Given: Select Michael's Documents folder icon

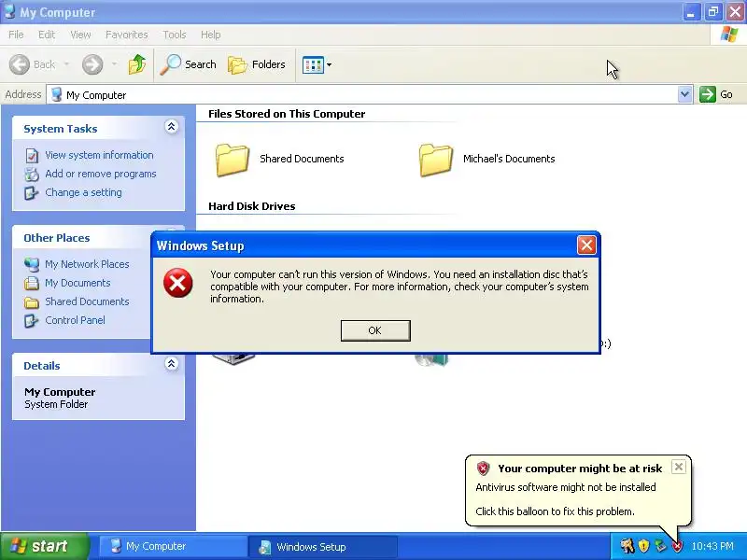Looking at the screenshot, I should point(435,160).
